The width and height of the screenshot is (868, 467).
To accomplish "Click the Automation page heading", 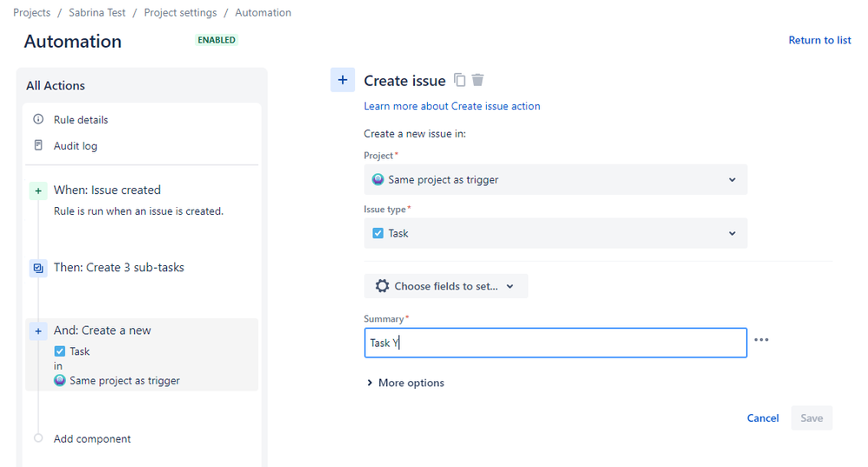I will click(72, 42).
